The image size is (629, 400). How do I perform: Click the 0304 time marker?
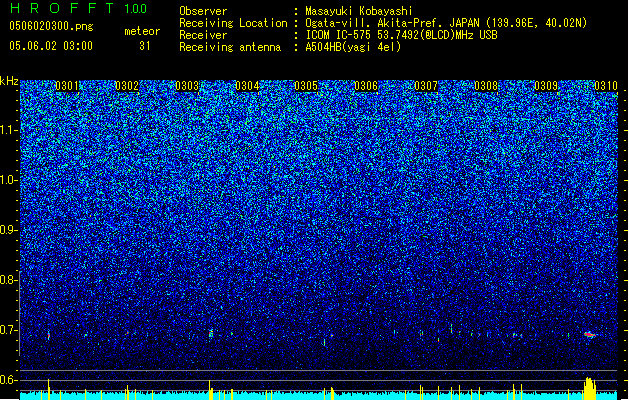(247, 86)
